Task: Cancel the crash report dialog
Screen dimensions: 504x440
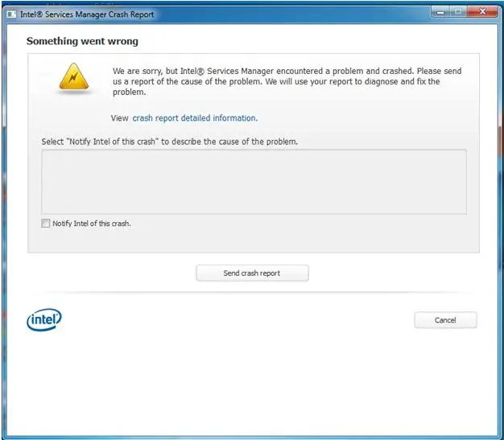Action: point(445,320)
